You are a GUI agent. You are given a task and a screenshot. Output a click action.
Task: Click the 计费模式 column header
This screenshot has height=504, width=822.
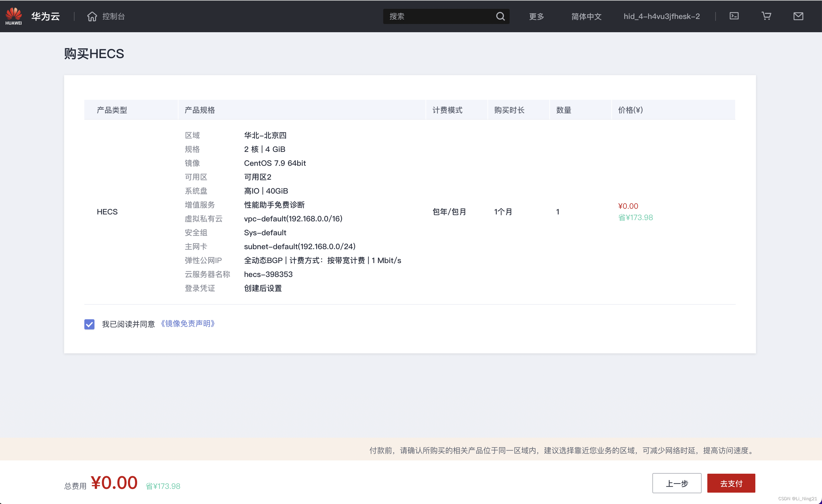[447, 110]
